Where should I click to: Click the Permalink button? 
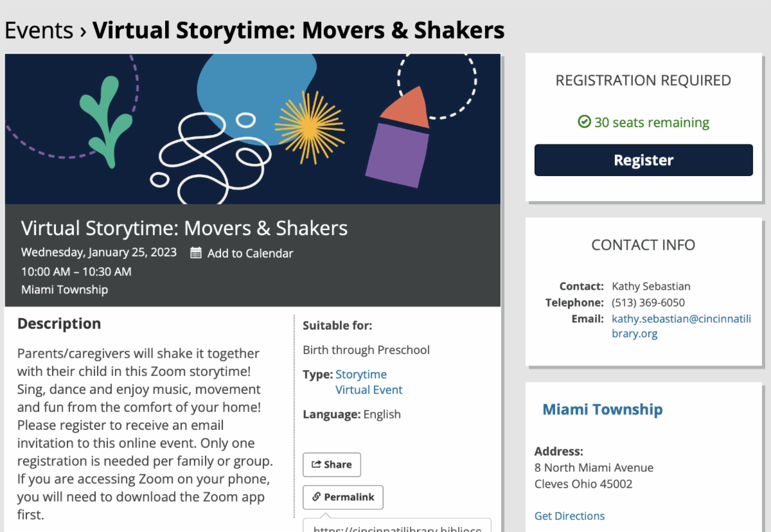pos(342,497)
